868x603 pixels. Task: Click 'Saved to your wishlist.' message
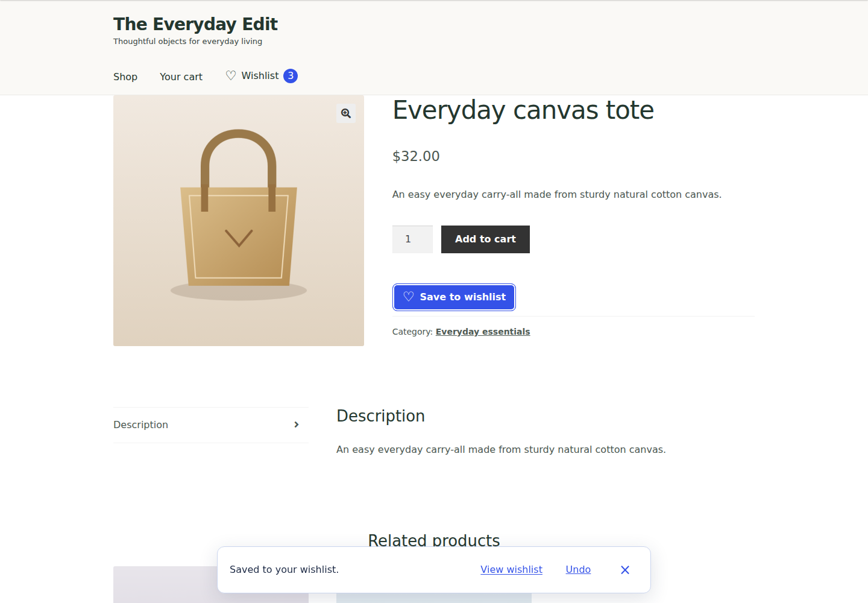[x=284, y=569]
